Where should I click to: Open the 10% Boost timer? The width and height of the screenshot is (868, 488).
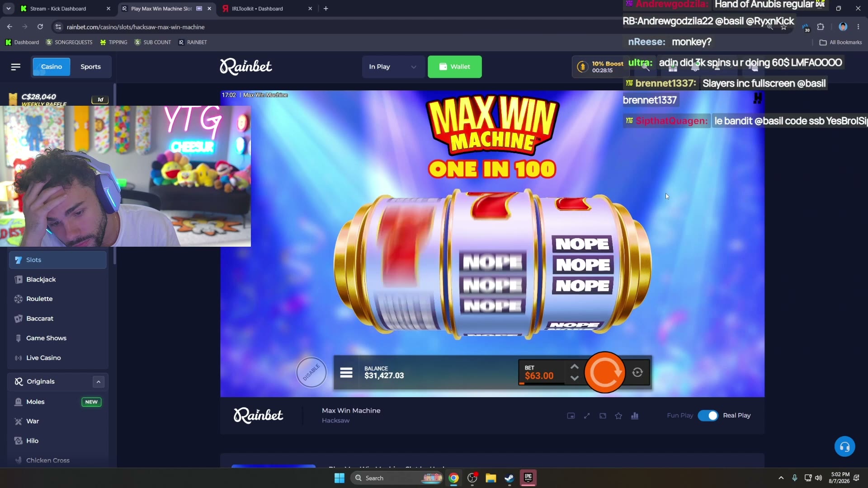(x=601, y=67)
